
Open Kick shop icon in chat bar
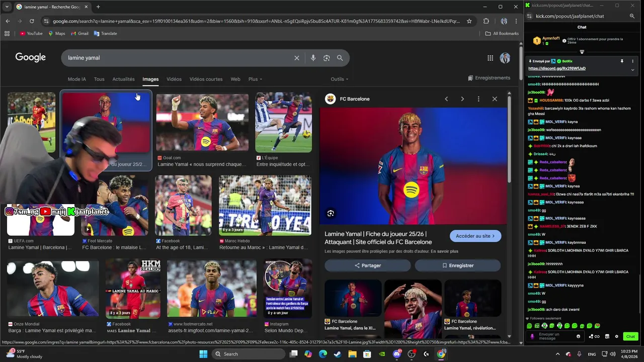pos(607,336)
